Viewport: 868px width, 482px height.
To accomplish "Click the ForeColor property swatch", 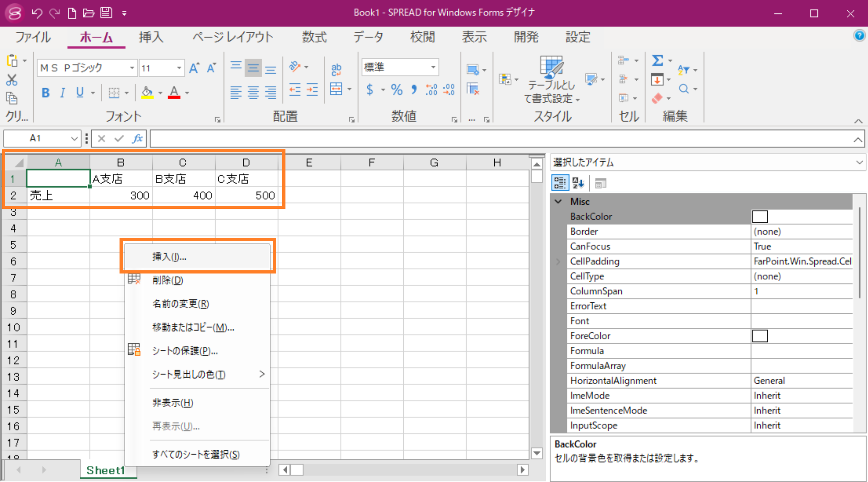I will pyautogui.click(x=760, y=336).
